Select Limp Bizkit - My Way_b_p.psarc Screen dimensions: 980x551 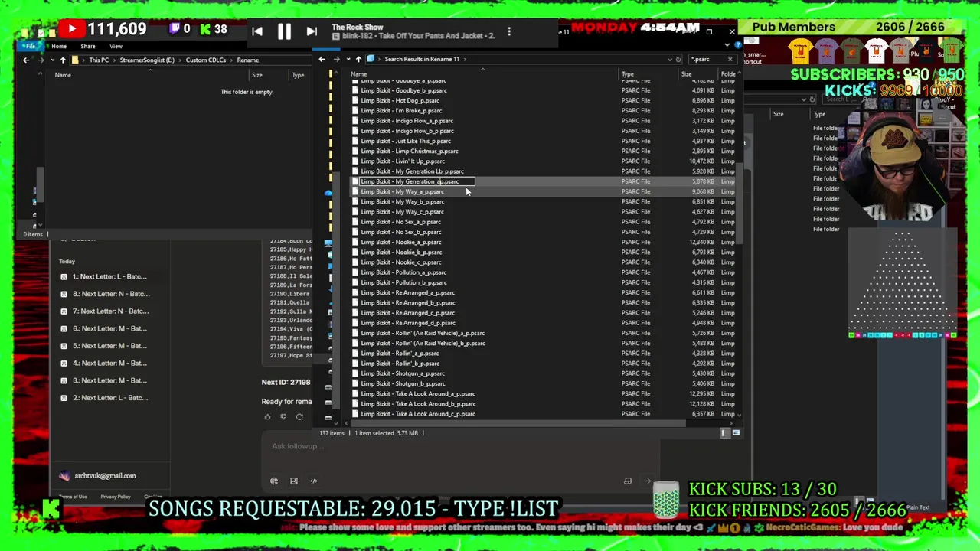[x=402, y=201]
